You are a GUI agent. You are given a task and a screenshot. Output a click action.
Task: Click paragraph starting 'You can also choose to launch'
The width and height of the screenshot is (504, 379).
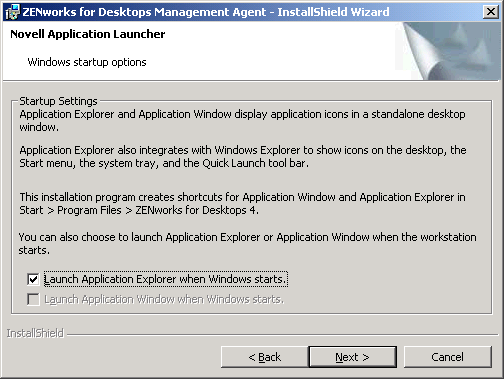(x=247, y=244)
